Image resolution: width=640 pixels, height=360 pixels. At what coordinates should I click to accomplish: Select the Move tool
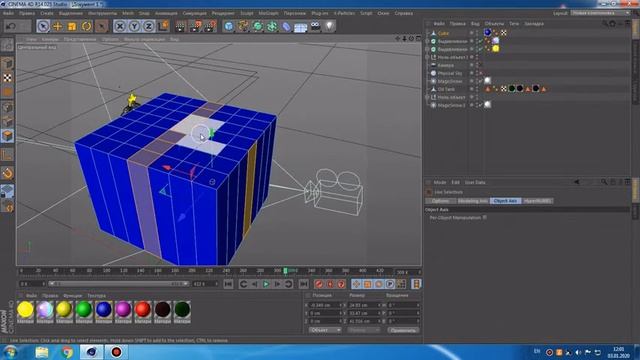coord(58,27)
